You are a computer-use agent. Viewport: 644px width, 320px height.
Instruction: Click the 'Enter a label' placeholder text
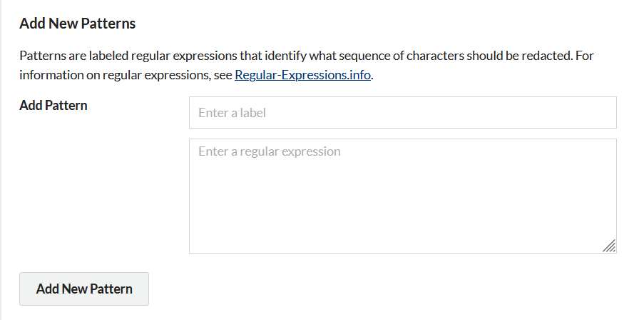point(232,113)
